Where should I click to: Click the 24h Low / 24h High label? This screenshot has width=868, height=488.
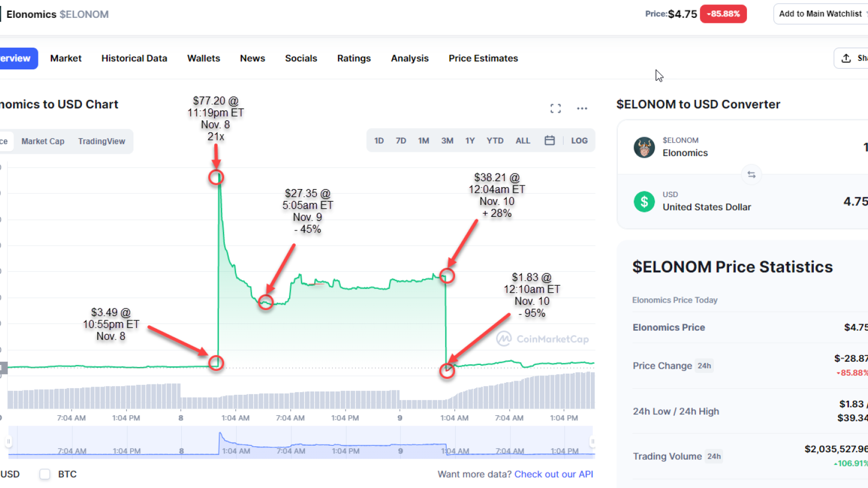click(x=676, y=412)
